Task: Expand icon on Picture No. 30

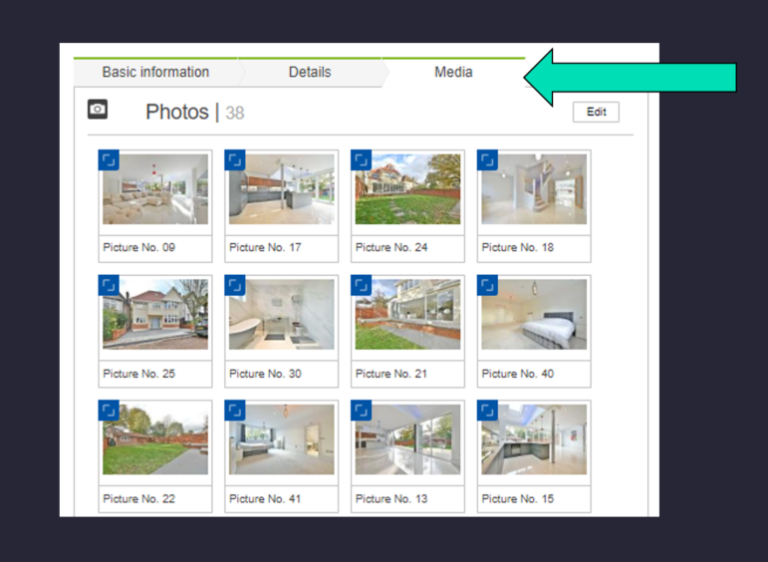Action: [x=235, y=285]
